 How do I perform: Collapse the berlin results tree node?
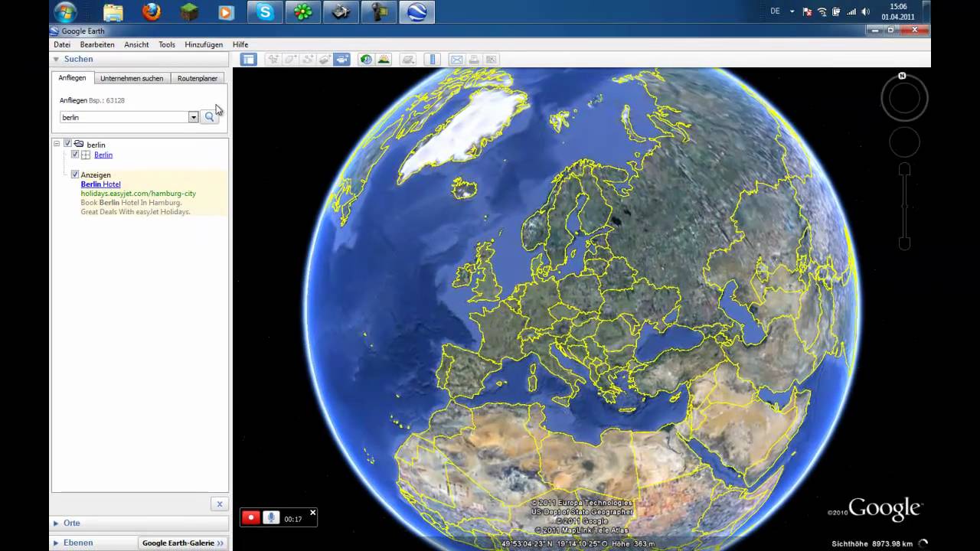click(57, 143)
